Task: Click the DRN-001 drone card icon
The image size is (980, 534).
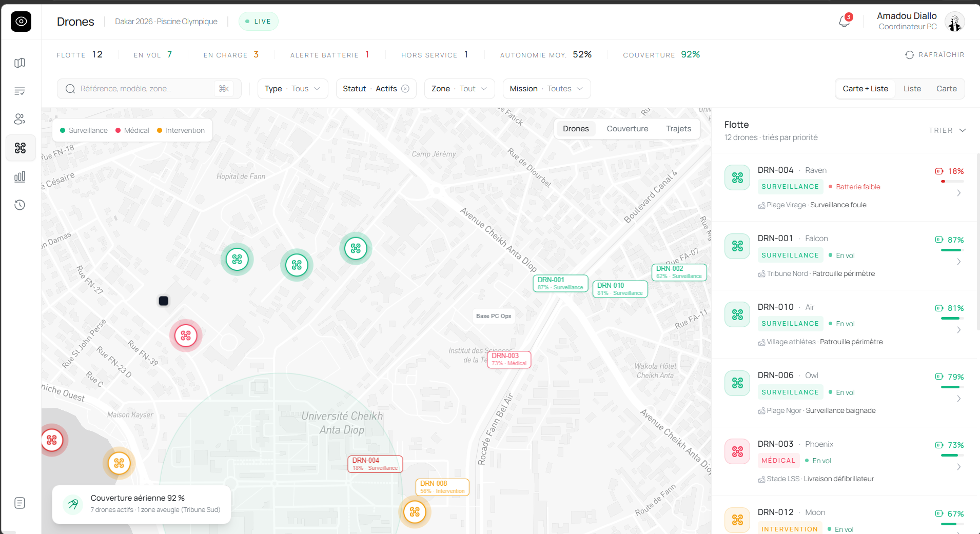Action: pos(737,246)
